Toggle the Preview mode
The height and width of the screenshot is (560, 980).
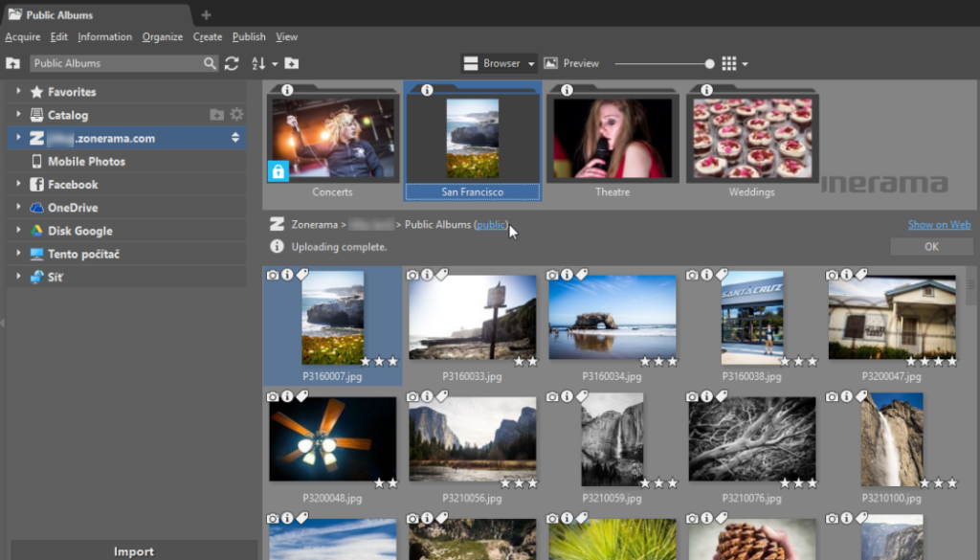(x=571, y=63)
